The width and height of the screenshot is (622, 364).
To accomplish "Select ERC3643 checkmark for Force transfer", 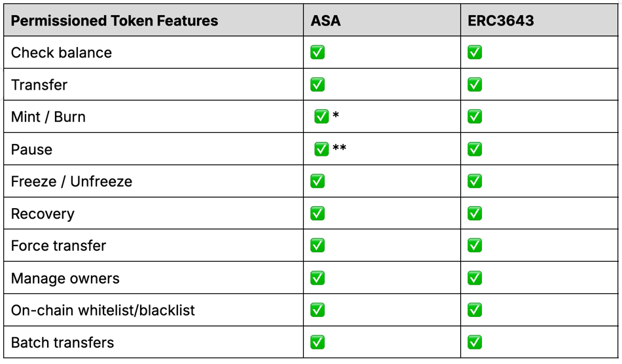I will click(x=475, y=246).
